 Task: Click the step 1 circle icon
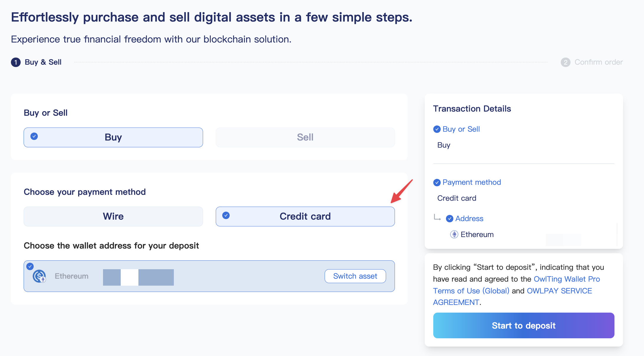coord(16,62)
